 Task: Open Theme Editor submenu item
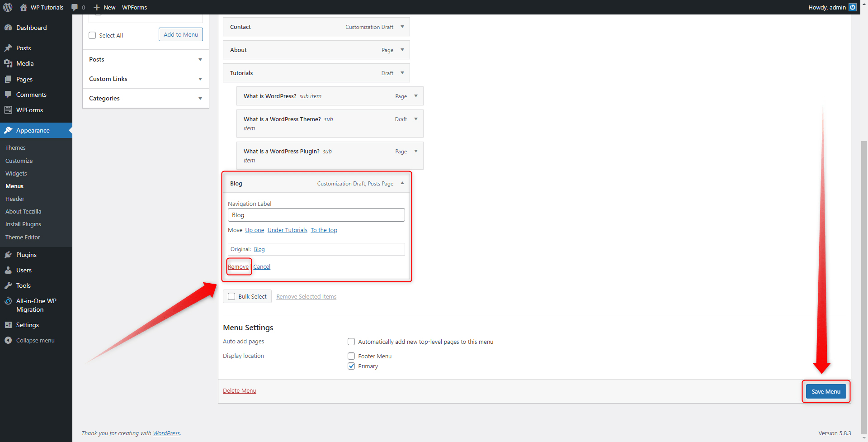click(x=23, y=237)
